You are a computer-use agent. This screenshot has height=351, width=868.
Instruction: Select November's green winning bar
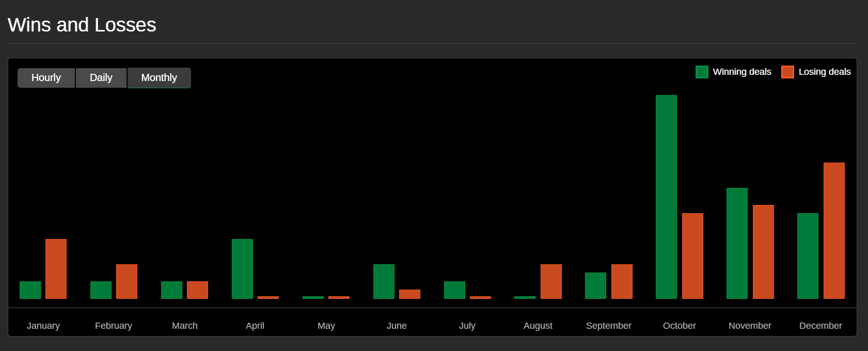[737, 243]
